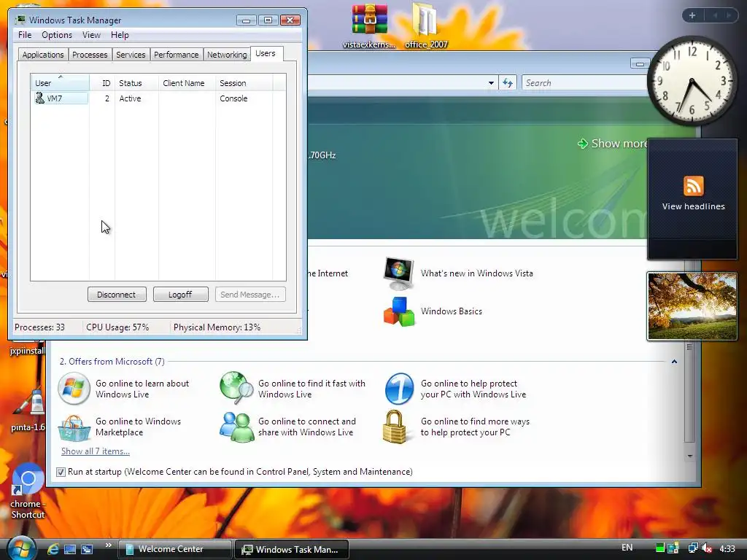Open Go online to find more ways padlock icon
The image size is (747, 560).
pyautogui.click(x=395, y=427)
